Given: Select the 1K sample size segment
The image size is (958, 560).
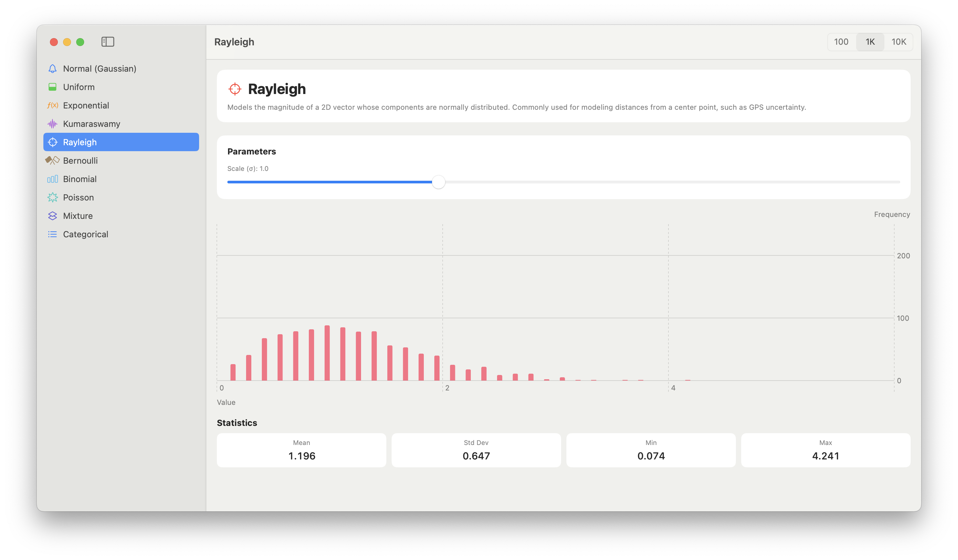Looking at the screenshot, I should point(870,42).
